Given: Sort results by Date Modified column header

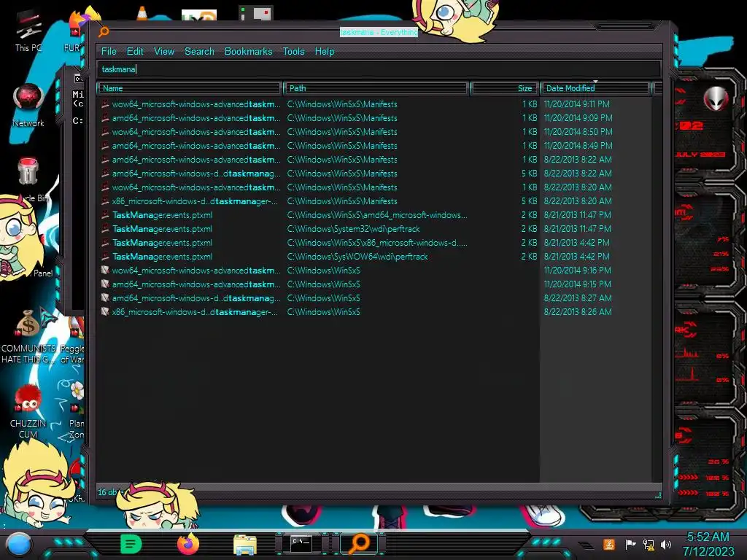Looking at the screenshot, I should [x=595, y=88].
